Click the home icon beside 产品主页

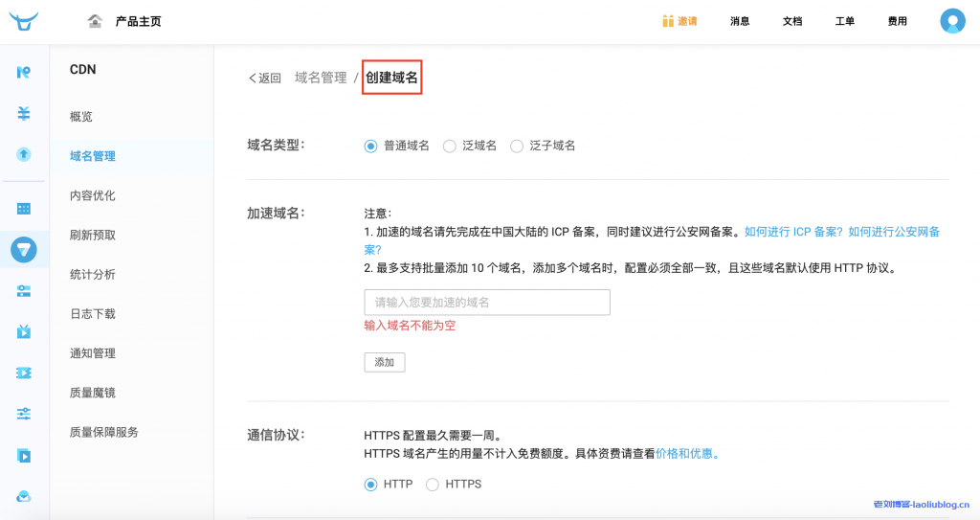coord(95,21)
